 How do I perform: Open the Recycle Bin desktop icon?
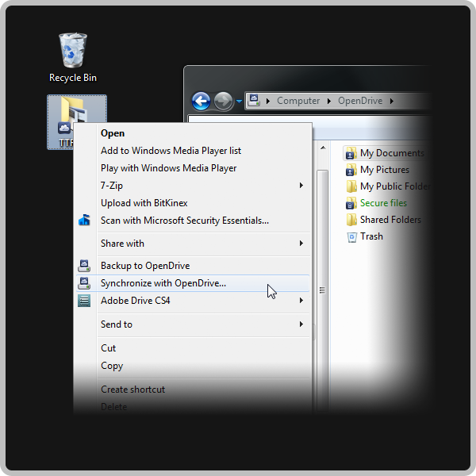click(73, 58)
